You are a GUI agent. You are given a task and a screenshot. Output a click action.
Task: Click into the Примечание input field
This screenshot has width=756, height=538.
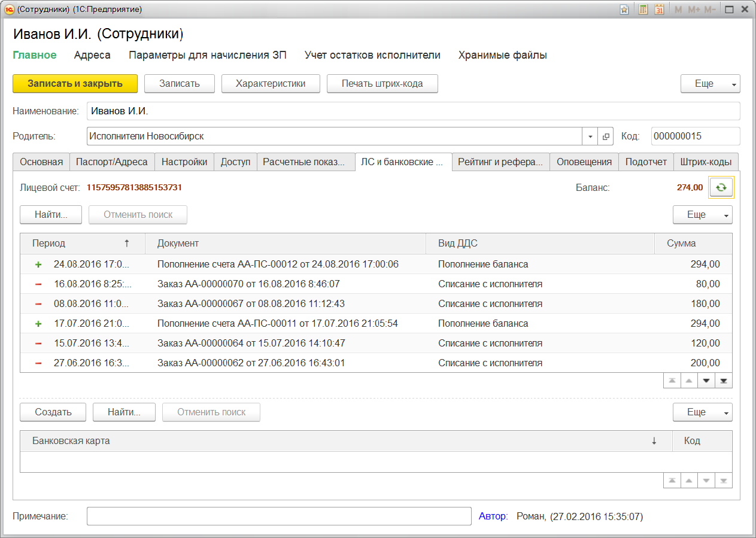[279, 516]
